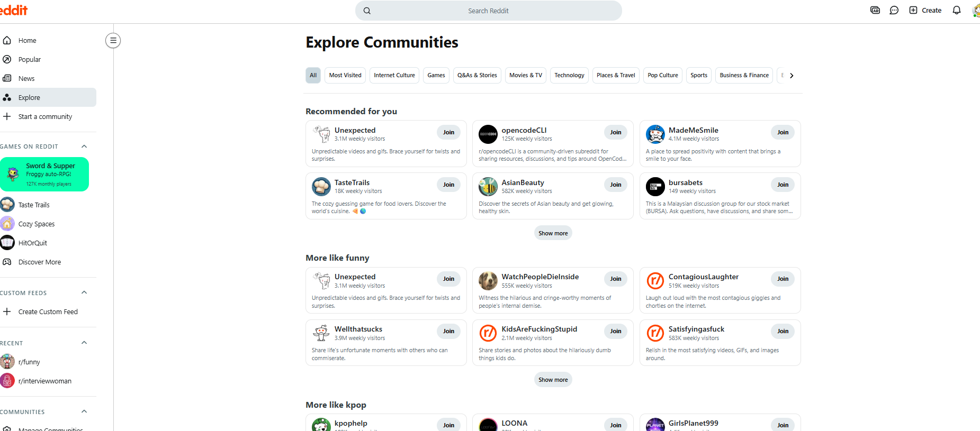
Task: Click the News newspaper icon
Action: [x=7, y=78]
